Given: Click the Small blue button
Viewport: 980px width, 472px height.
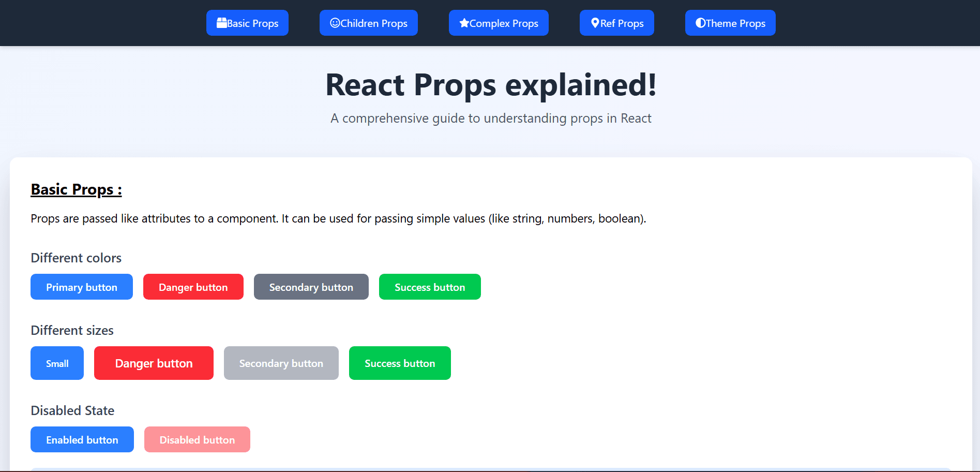Looking at the screenshot, I should (57, 363).
